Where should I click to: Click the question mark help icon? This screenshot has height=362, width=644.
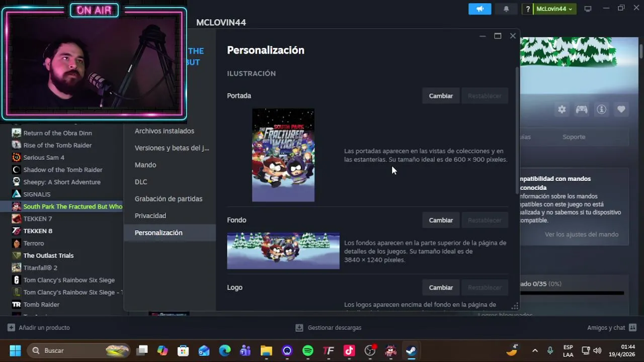click(x=528, y=9)
